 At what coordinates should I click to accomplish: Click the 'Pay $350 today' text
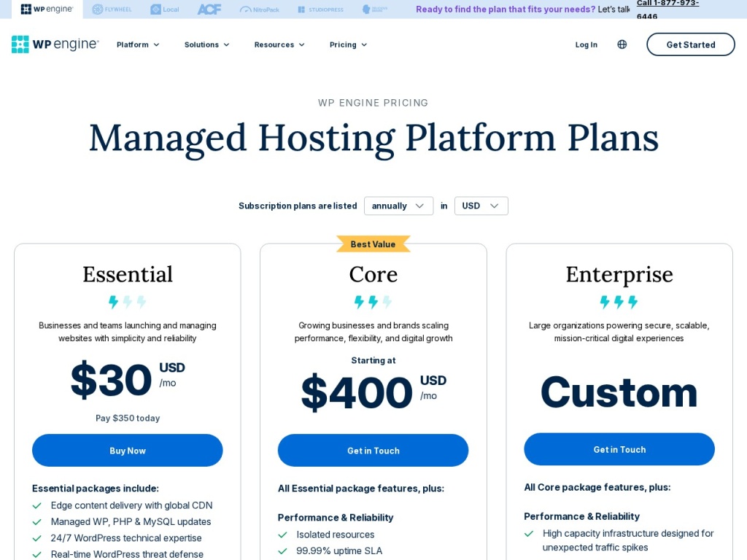[128, 418]
